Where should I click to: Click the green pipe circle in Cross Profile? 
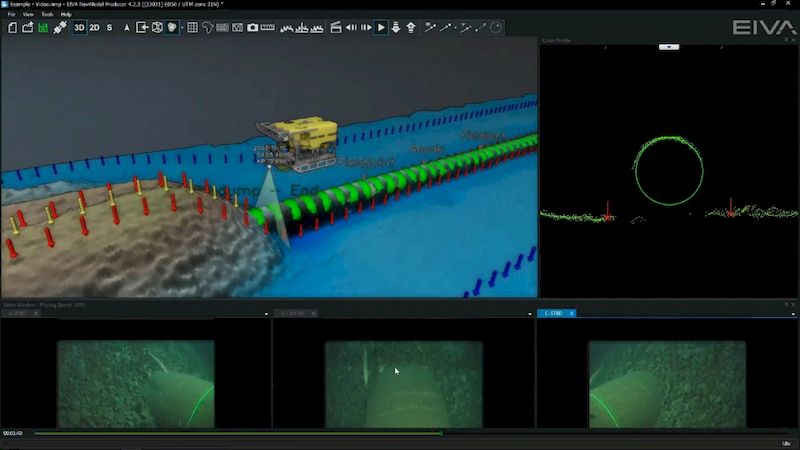[668, 170]
